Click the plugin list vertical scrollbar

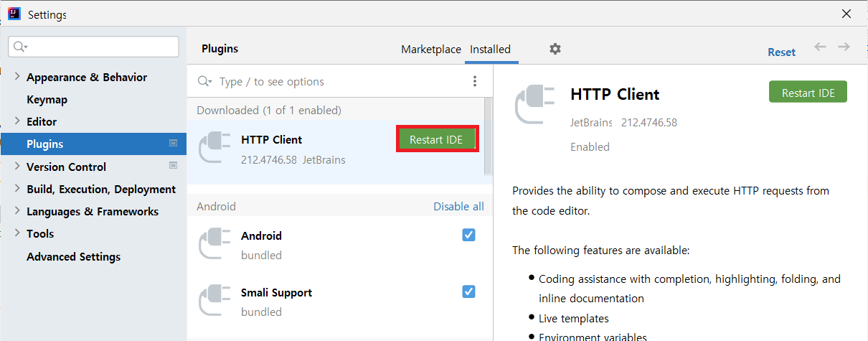489,136
